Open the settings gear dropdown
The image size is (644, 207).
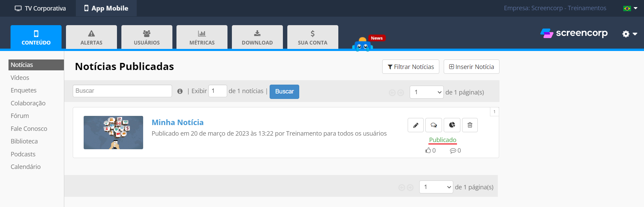tap(629, 34)
